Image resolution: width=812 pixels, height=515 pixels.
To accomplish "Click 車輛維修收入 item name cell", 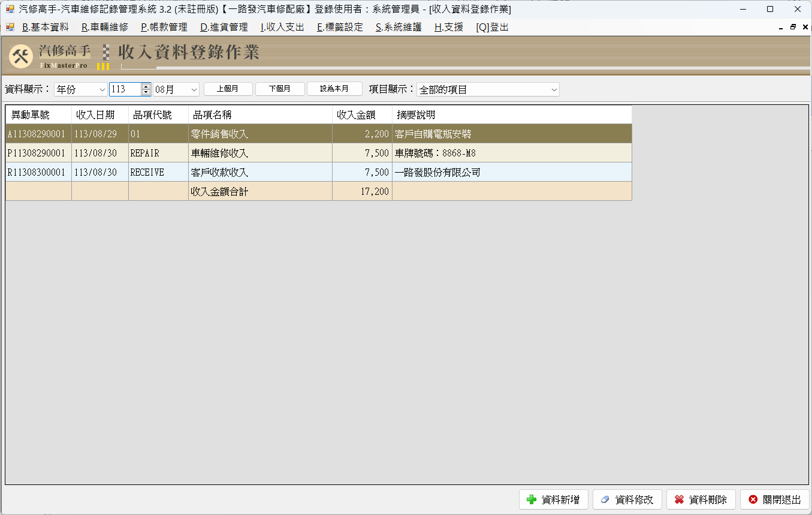I will tap(260, 153).
